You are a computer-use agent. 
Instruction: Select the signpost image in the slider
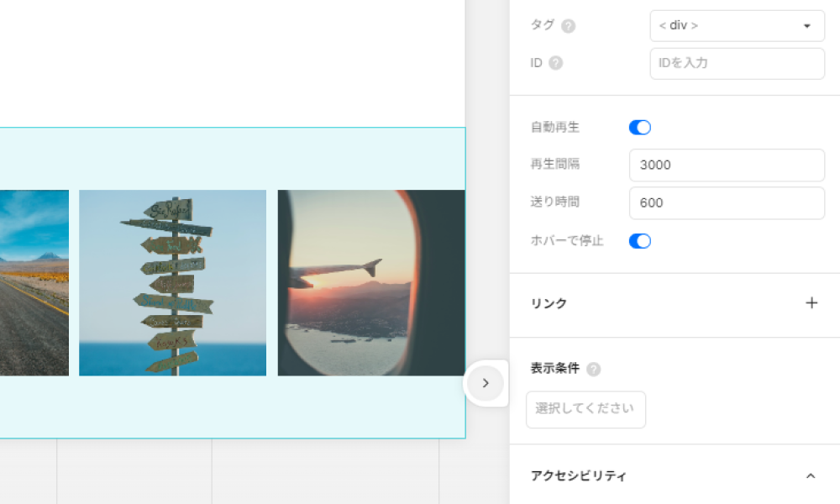(x=172, y=283)
